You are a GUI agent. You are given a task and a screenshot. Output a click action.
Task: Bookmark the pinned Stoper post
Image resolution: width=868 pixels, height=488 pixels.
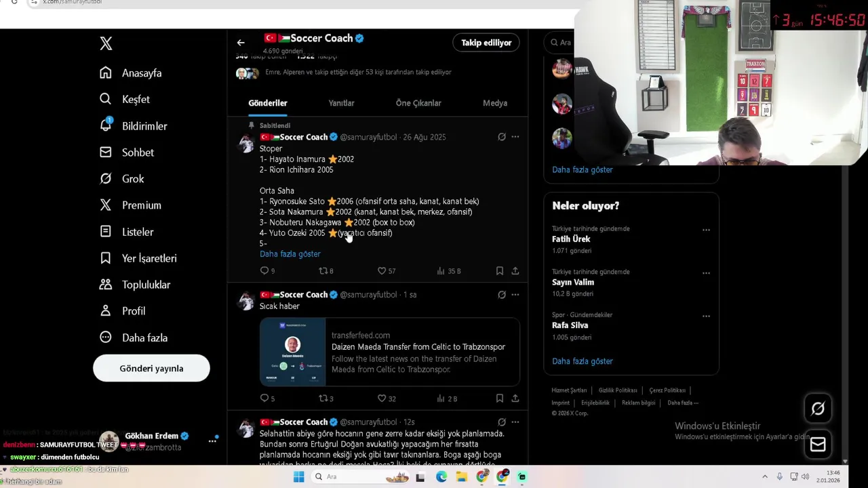point(500,270)
